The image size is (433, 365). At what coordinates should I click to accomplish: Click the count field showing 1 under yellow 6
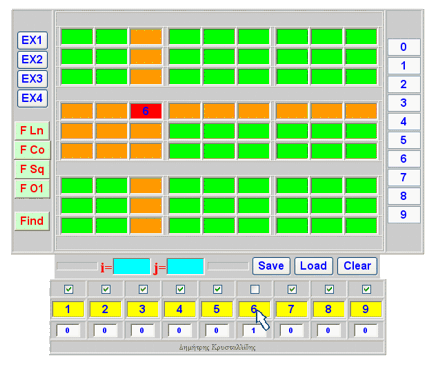(254, 330)
